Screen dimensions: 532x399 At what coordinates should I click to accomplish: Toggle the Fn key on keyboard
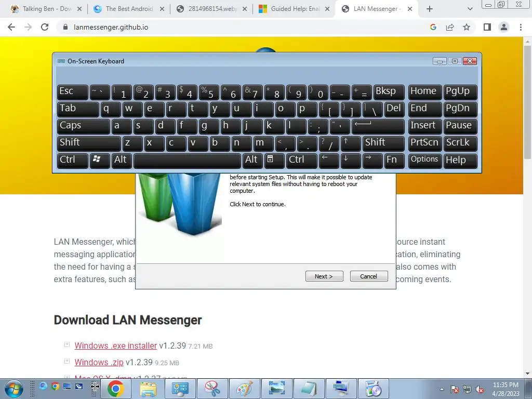pos(395,160)
